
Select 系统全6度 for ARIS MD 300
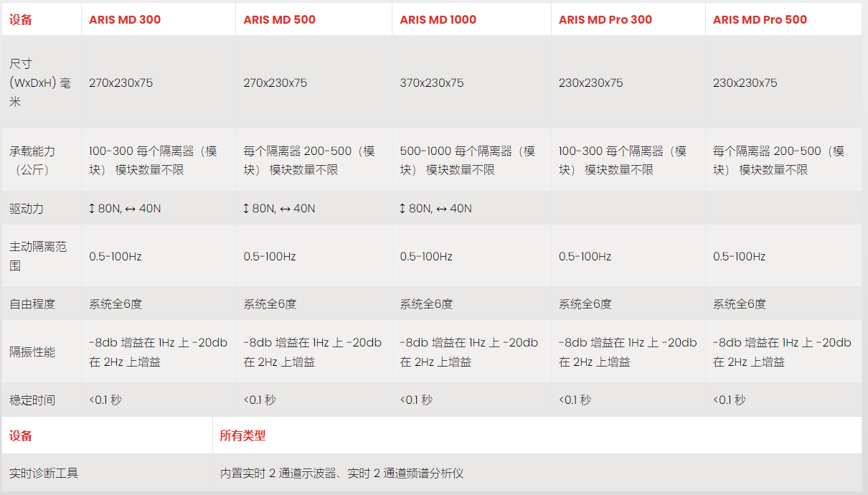coord(115,304)
